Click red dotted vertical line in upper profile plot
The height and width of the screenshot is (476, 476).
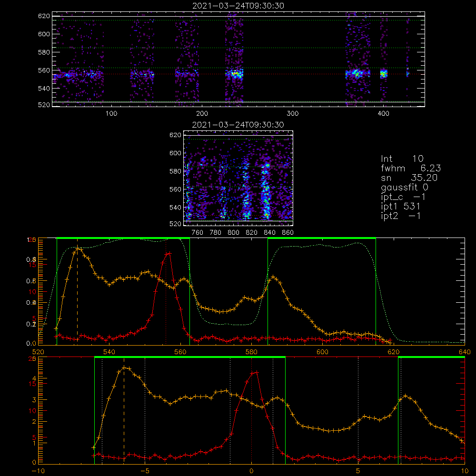tap(166, 291)
